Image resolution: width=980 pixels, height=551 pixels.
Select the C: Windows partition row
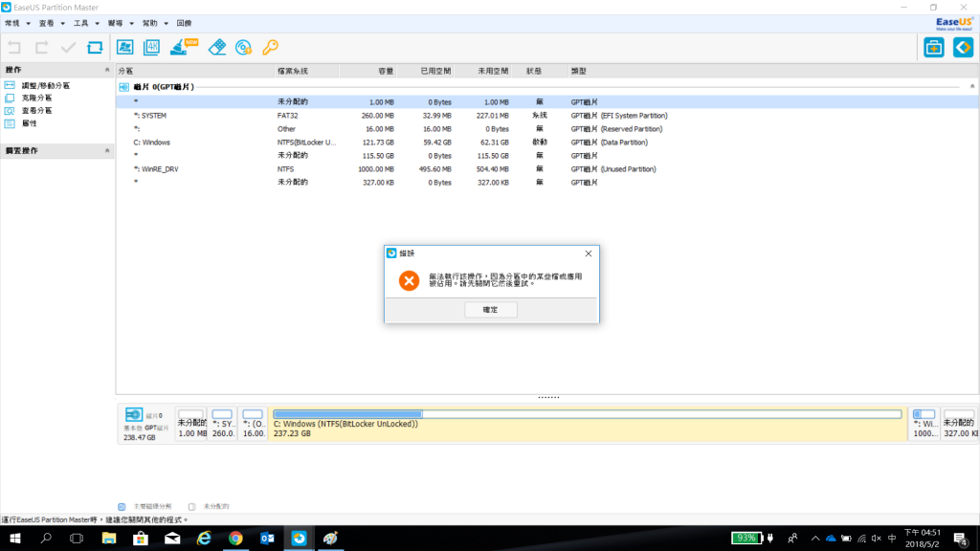click(x=546, y=143)
